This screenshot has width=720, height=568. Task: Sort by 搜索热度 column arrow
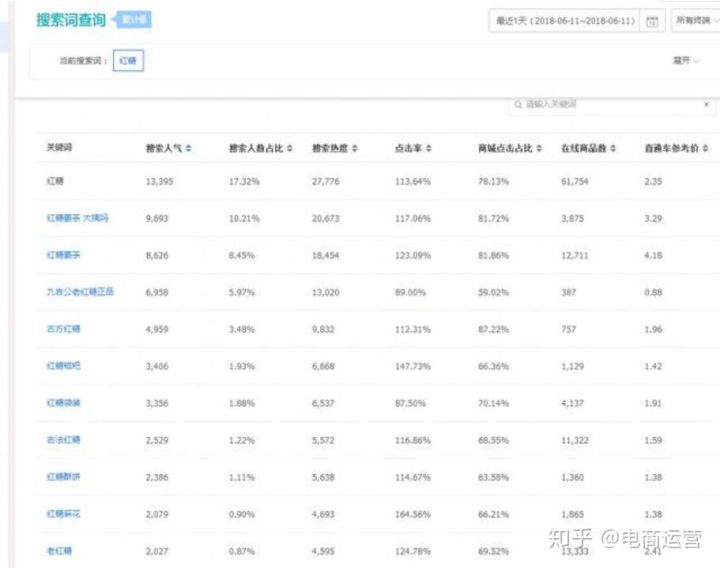tap(358, 148)
